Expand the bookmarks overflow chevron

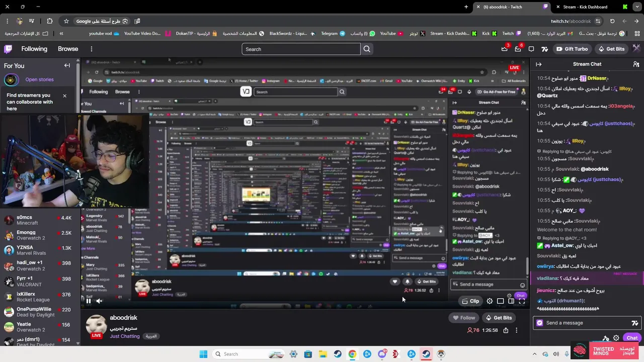coord(61,34)
